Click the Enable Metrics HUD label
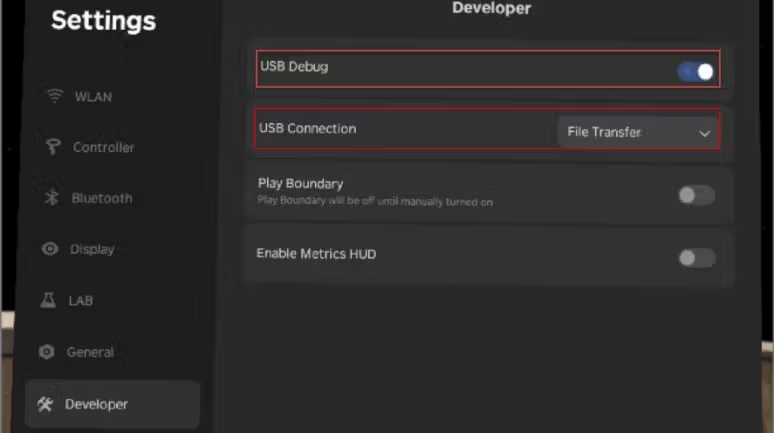The image size is (774, 433). coord(316,254)
